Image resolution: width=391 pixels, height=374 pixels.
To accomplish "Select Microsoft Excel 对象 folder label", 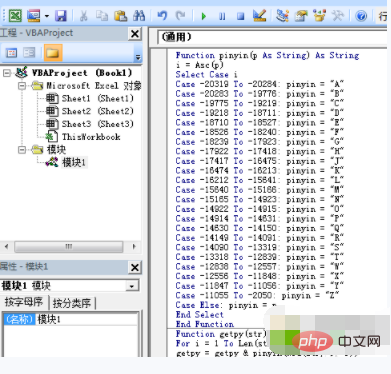I will pos(94,86).
